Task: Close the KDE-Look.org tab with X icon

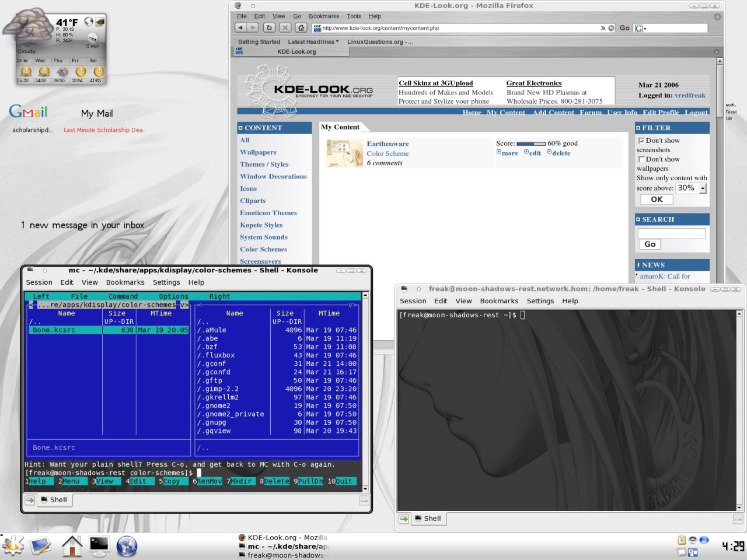Action: point(717,52)
